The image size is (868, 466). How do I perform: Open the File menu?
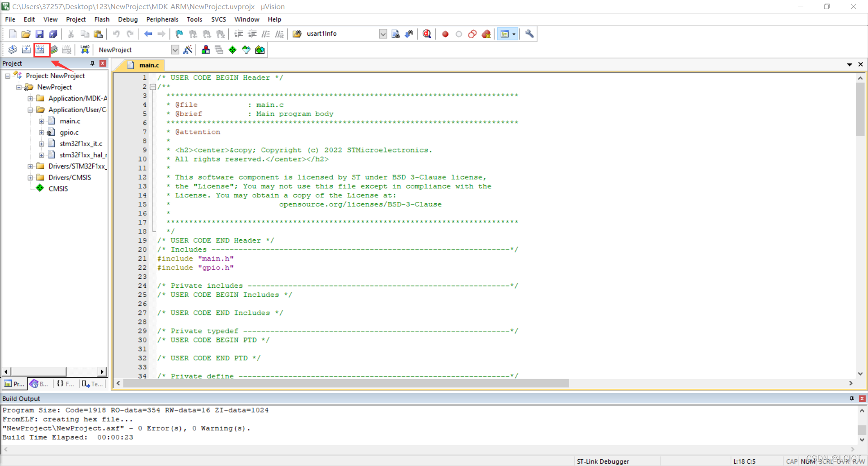click(10, 19)
